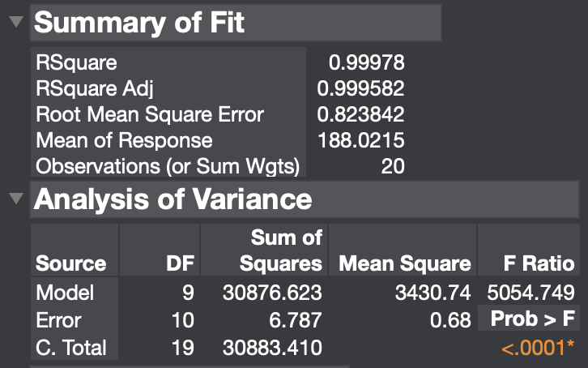Select the Mean of Response value

point(360,140)
